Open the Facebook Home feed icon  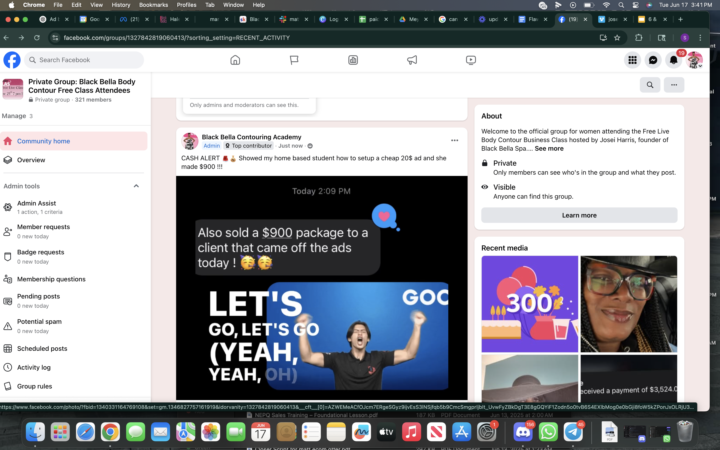point(235,60)
